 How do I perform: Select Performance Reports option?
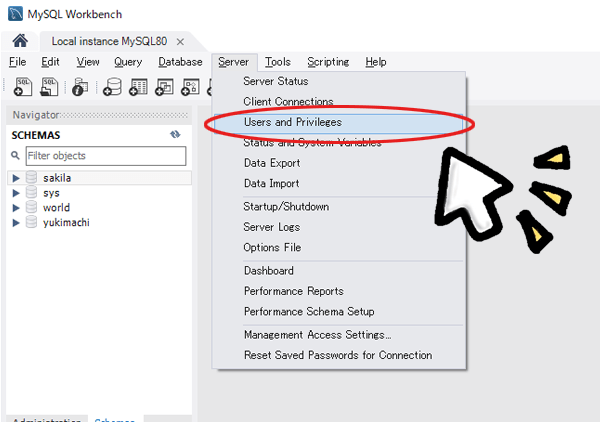[293, 291]
